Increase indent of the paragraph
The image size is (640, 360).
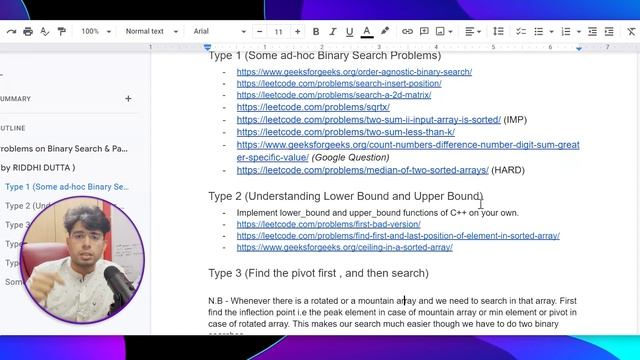[609, 31]
